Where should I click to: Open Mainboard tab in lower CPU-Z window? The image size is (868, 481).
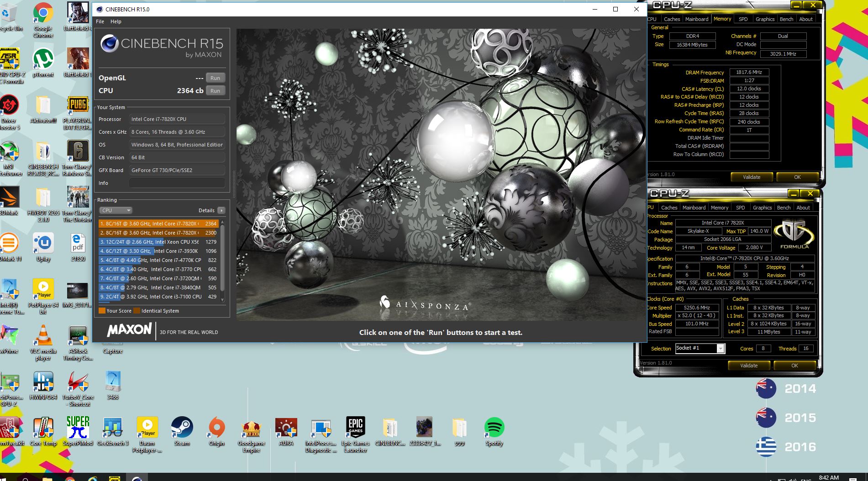[694, 208]
